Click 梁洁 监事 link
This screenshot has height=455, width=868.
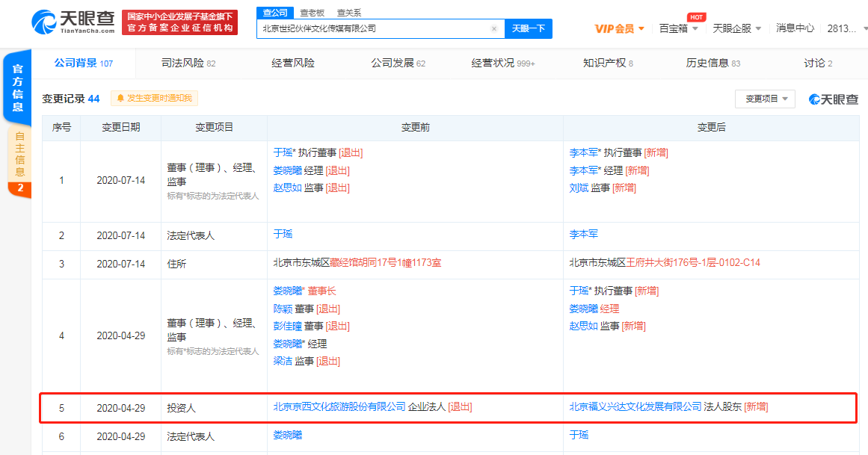click(283, 361)
